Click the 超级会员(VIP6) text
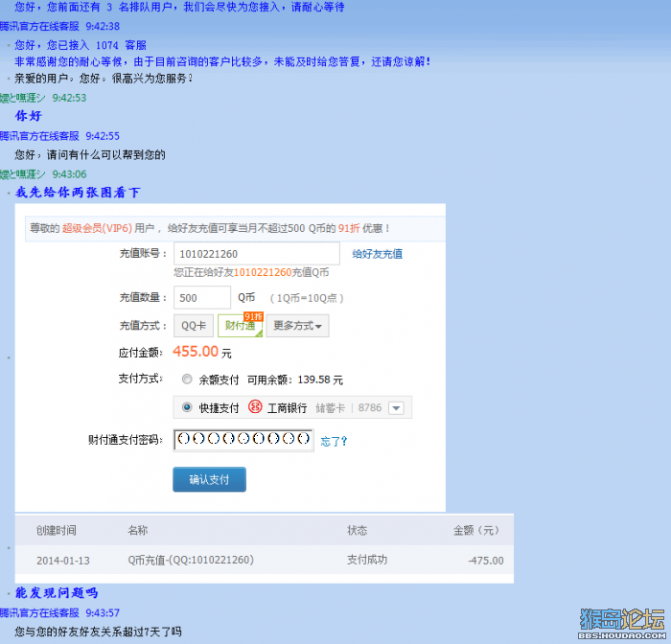This screenshot has height=644, width=671. pos(97,228)
